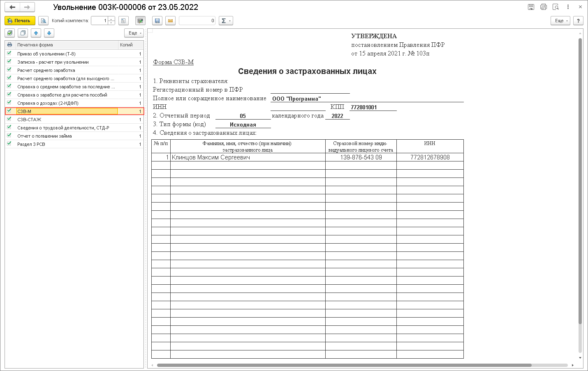Save the printed form with floppy icon
This screenshot has width=588, height=371.
click(157, 21)
